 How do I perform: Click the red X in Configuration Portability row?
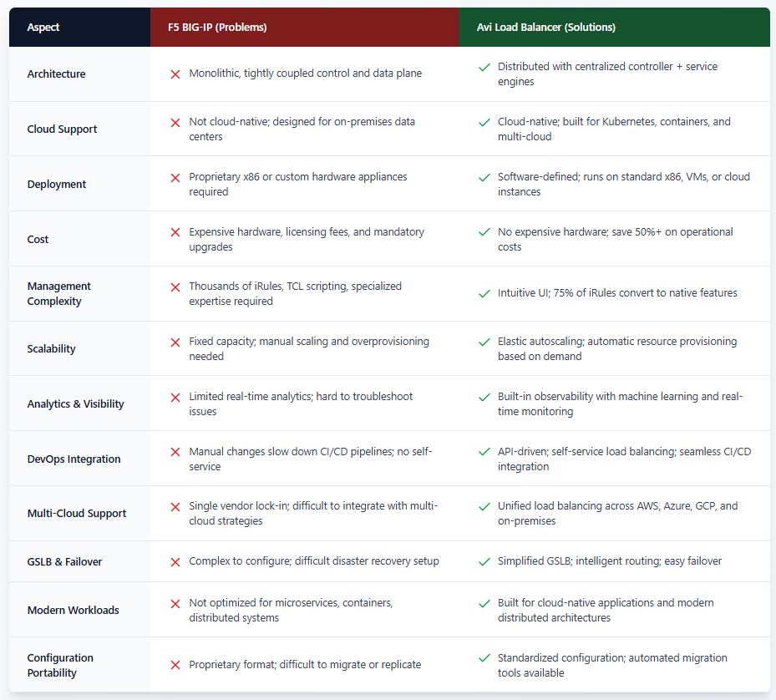tap(175, 665)
